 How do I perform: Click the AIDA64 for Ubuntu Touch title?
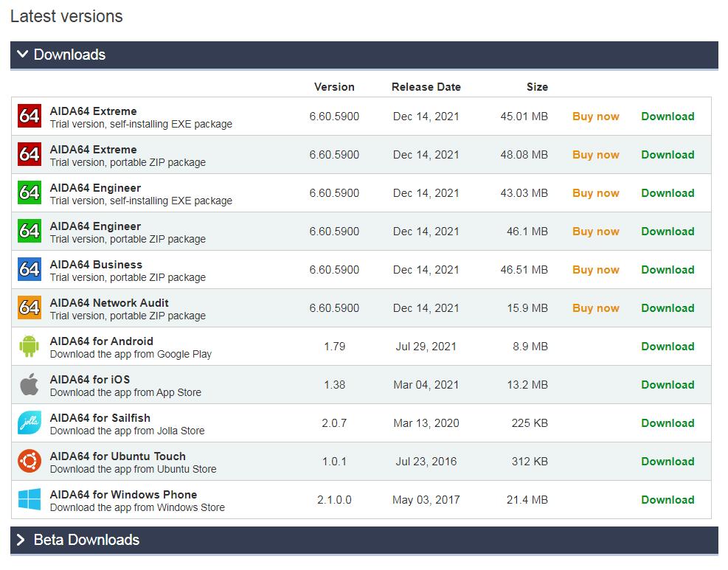(x=118, y=456)
